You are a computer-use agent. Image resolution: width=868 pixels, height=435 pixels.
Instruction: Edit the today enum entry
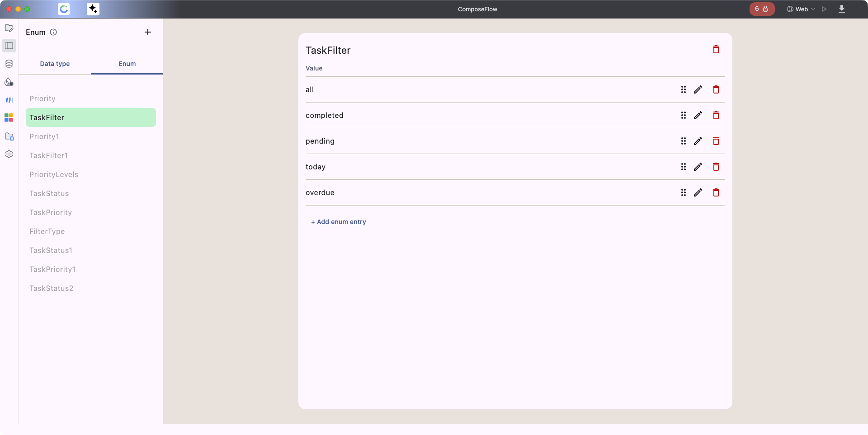(698, 167)
